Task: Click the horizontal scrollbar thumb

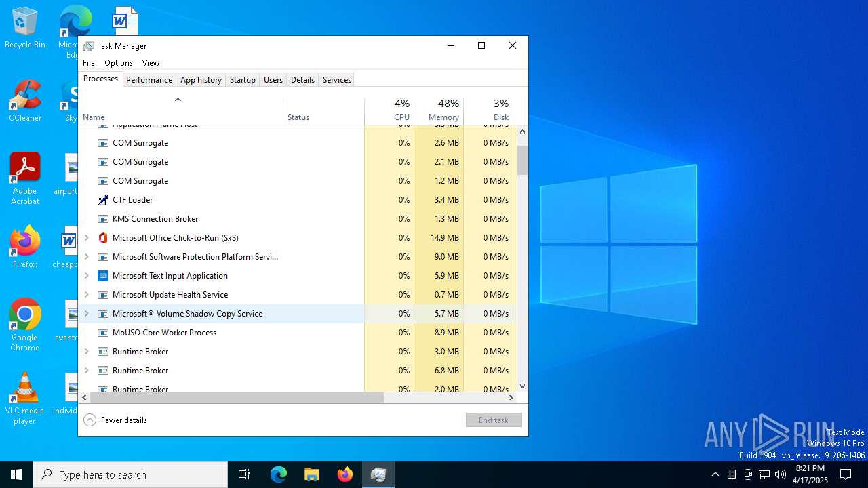Action: 237,398
